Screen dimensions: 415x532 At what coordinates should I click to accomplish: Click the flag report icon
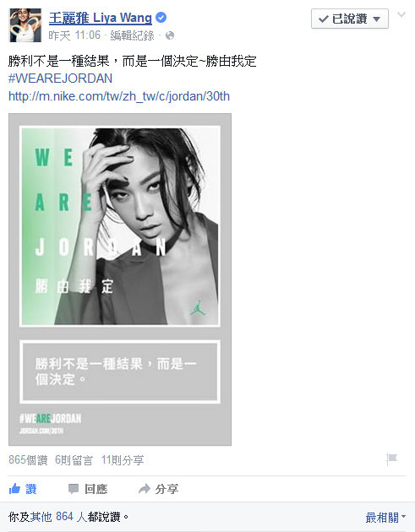click(391, 459)
